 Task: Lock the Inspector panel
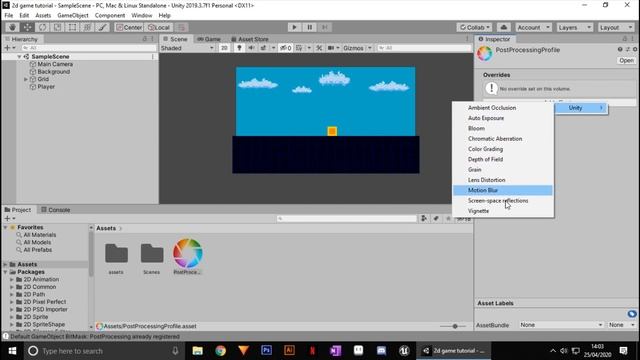click(624, 39)
